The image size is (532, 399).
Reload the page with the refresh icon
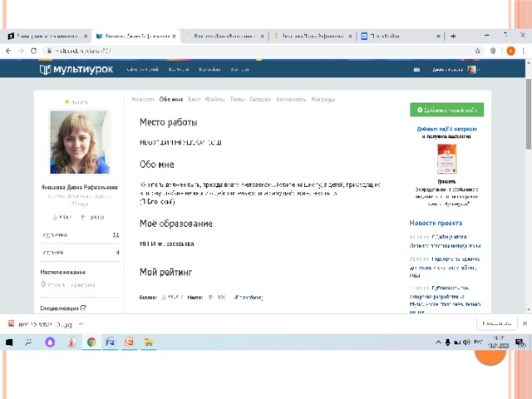click(33, 51)
